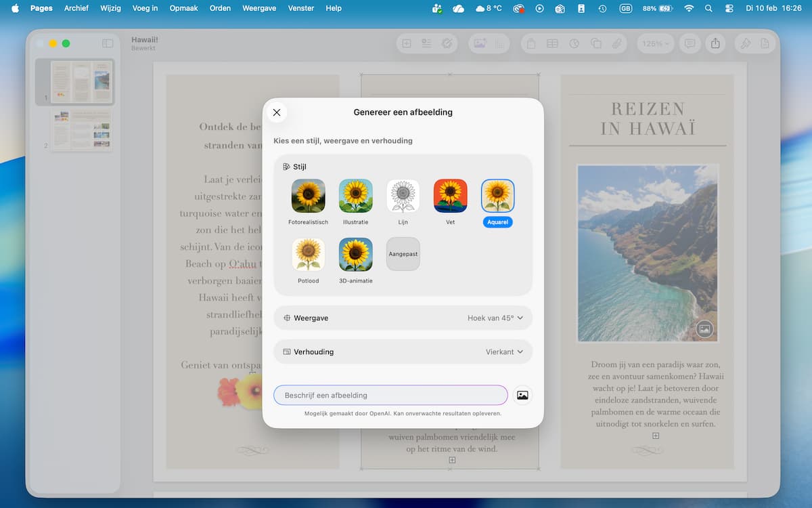Choose the Illustratie sunflower style
Image resolution: width=812 pixels, height=508 pixels.
355,196
